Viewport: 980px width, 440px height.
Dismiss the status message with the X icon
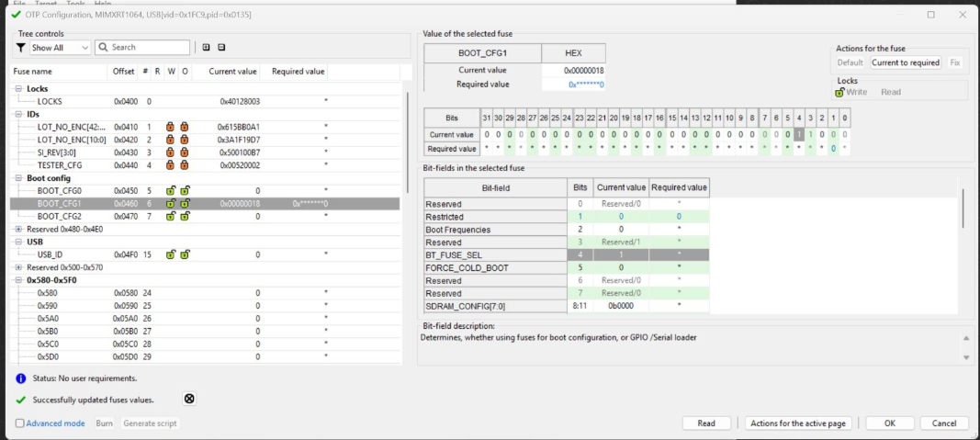point(189,399)
